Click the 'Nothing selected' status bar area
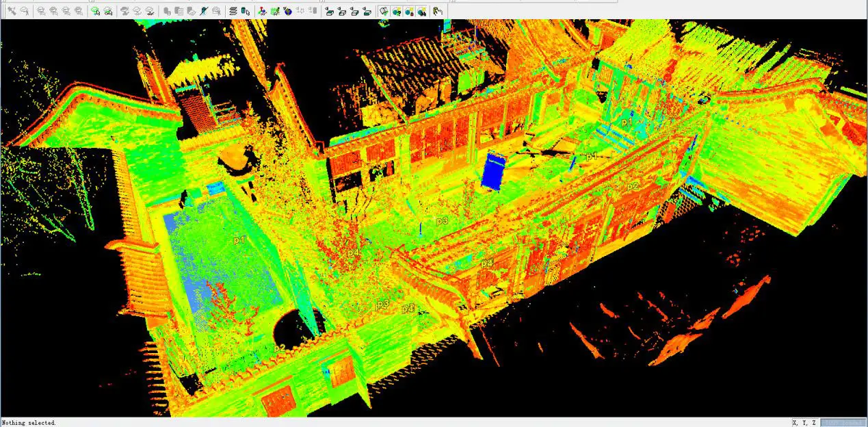This screenshot has width=868, height=427. [27, 423]
